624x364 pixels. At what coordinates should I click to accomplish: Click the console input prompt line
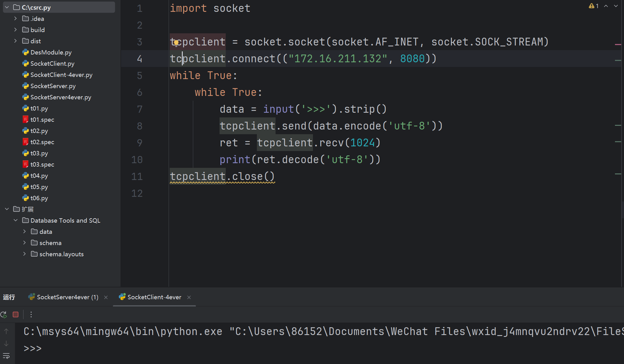pyautogui.click(x=187, y=348)
